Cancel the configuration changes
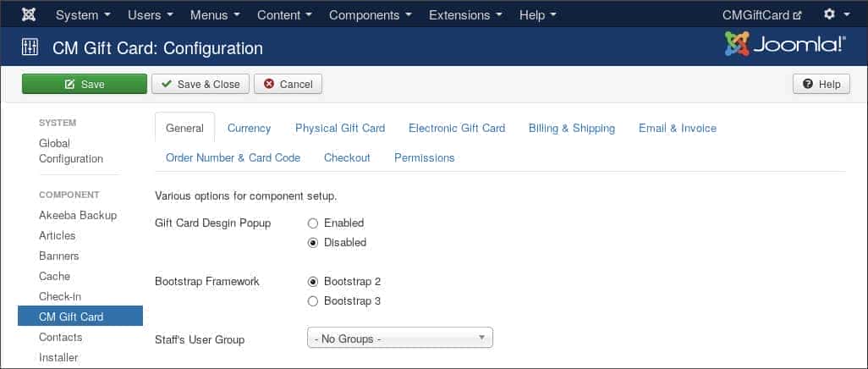This screenshot has height=369, width=868. click(x=288, y=84)
